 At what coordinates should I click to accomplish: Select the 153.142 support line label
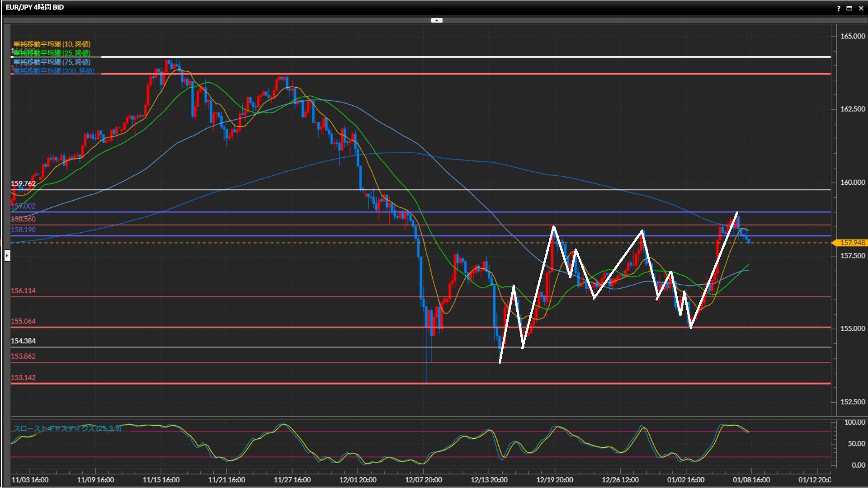23,378
